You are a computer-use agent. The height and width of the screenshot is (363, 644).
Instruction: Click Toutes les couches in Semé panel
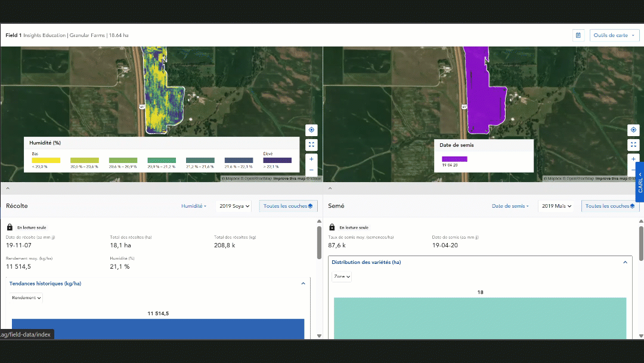point(610,206)
